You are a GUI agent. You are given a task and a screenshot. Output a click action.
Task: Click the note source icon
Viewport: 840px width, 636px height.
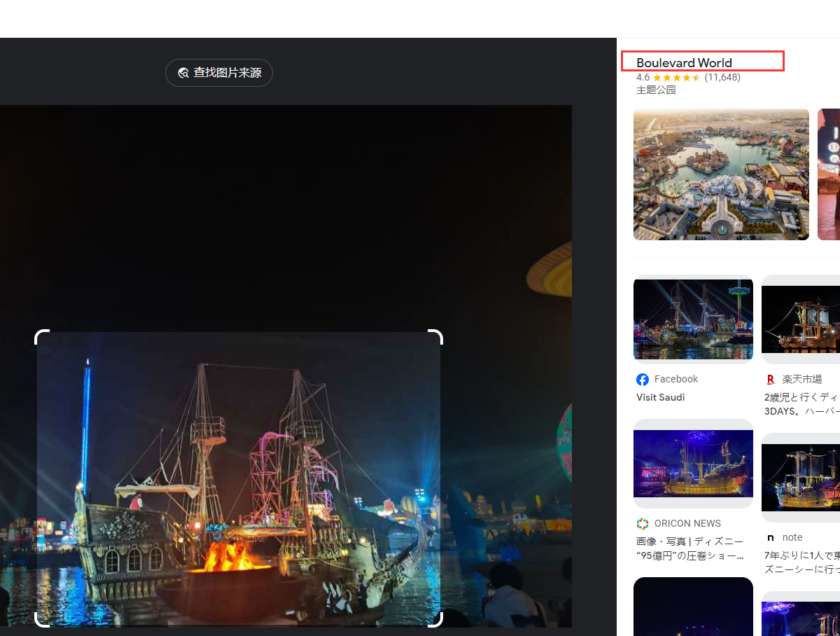771,538
